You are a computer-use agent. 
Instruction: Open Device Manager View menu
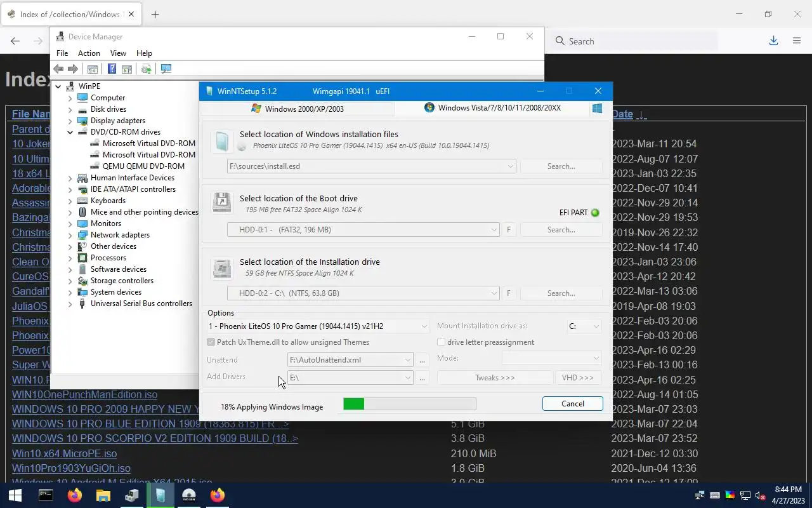pos(118,53)
